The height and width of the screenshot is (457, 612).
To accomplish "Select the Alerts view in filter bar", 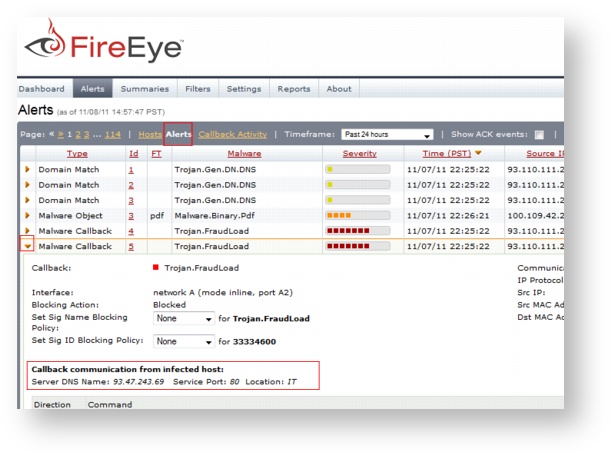I will point(178,134).
